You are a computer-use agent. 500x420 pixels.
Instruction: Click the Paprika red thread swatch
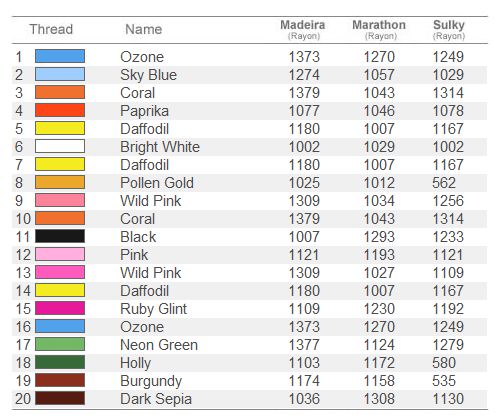pos(60,110)
